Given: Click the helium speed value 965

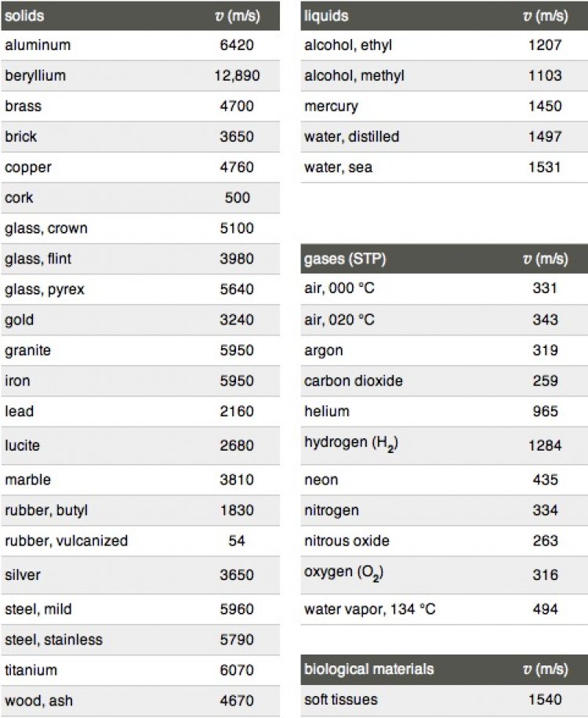Looking at the screenshot, I should [x=545, y=412].
